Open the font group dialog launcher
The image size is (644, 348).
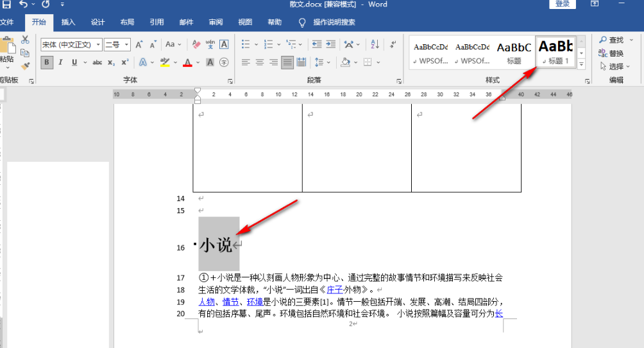pos(230,82)
